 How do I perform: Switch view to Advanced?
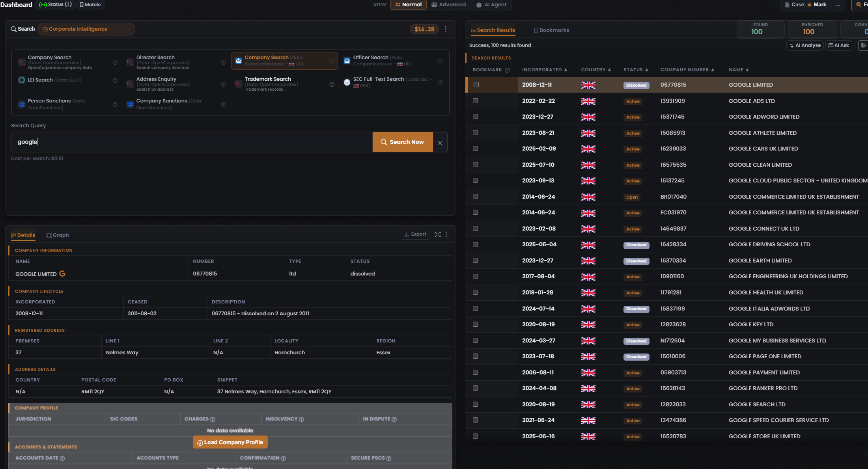tap(449, 5)
